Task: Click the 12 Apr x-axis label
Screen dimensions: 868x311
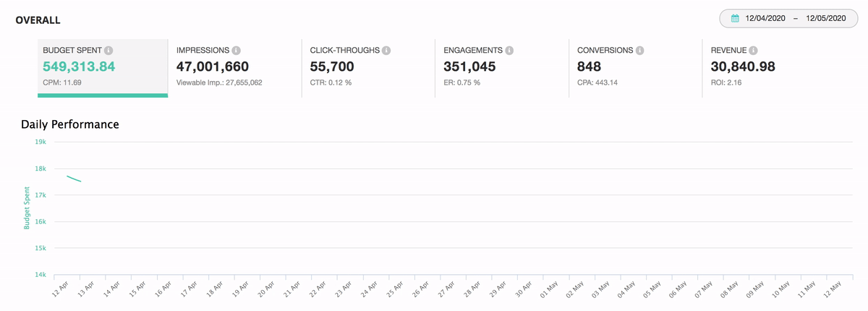Action: tap(61, 289)
